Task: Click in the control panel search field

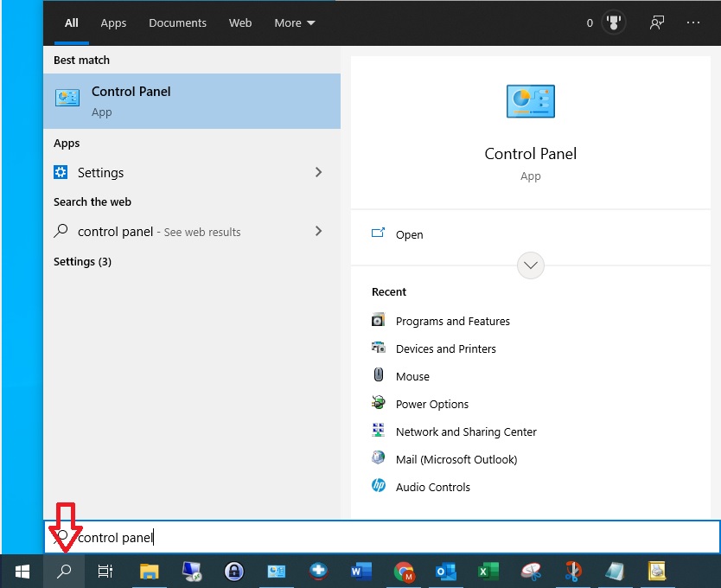Action: [381, 537]
